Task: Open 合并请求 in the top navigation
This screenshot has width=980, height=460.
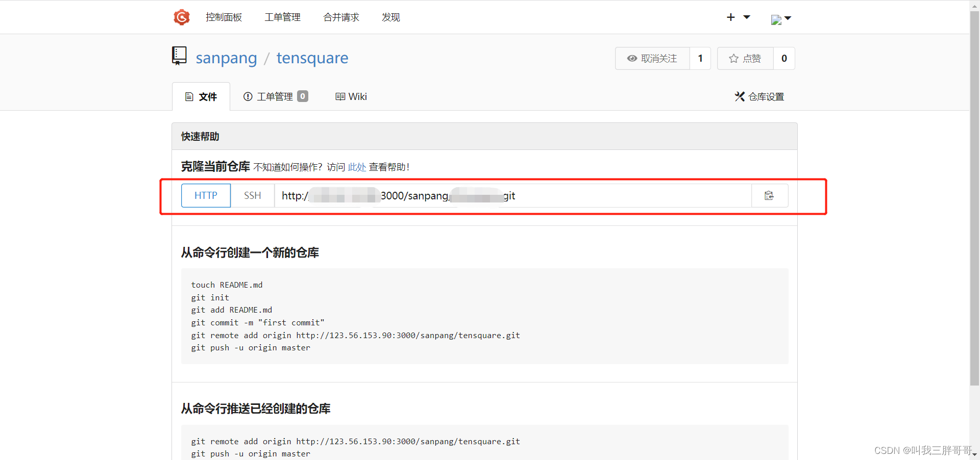Action: click(341, 17)
